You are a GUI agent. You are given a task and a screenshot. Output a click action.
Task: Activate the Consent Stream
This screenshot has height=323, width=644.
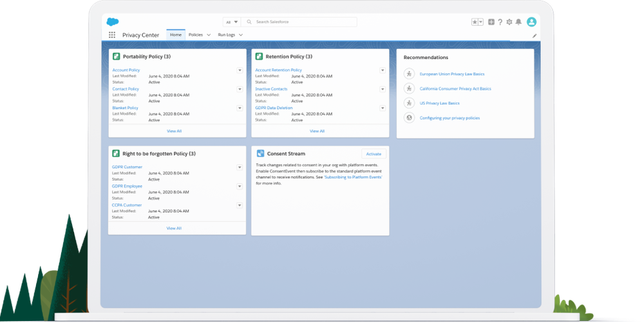[x=374, y=154]
